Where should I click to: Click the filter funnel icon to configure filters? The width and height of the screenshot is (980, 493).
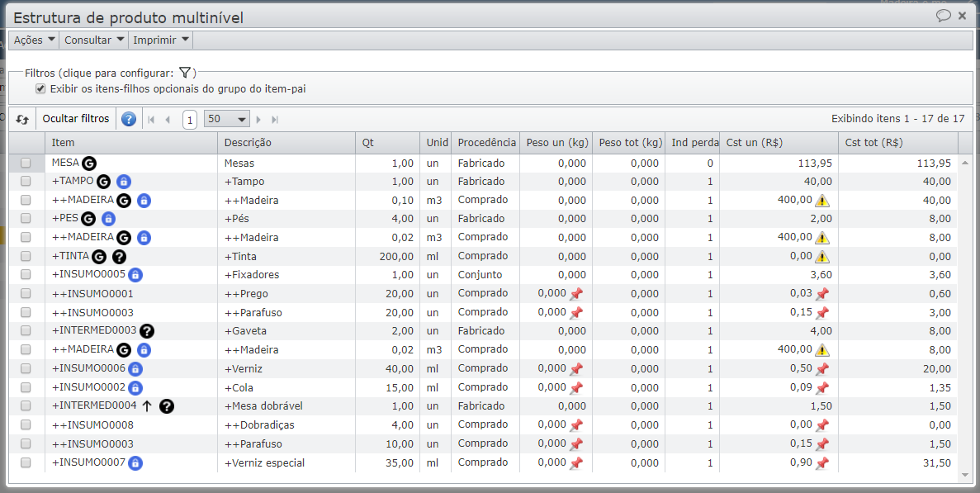184,73
